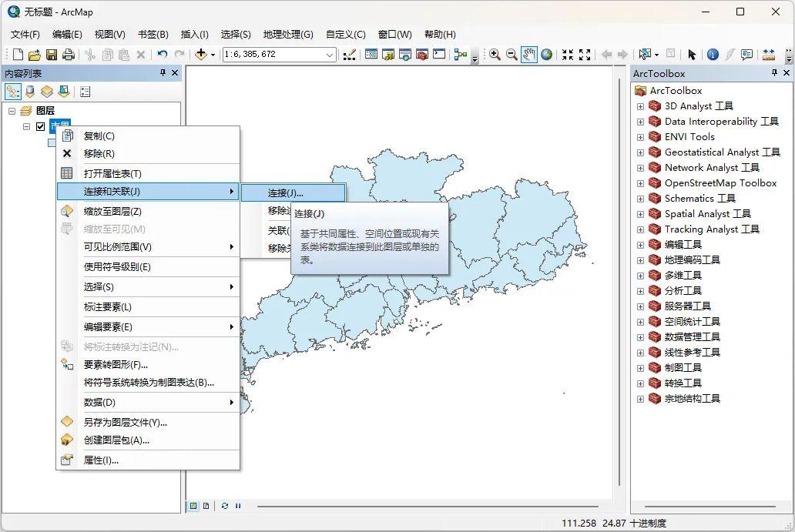Click the map view vertical scrollbar
Image resolution: width=795 pixels, height=532 pixels.
(619, 281)
